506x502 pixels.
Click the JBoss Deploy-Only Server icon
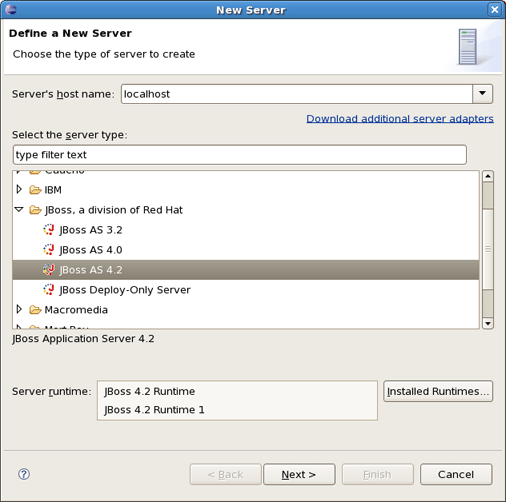pos(49,290)
